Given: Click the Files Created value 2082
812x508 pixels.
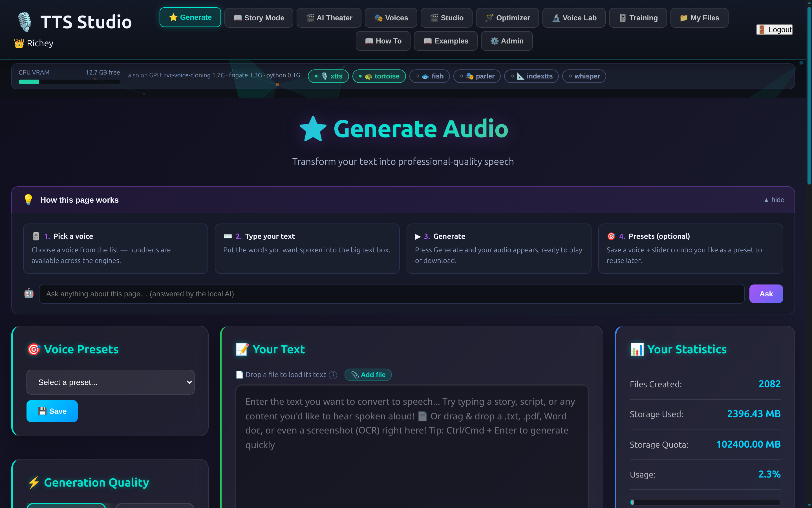Looking at the screenshot, I should click(769, 384).
